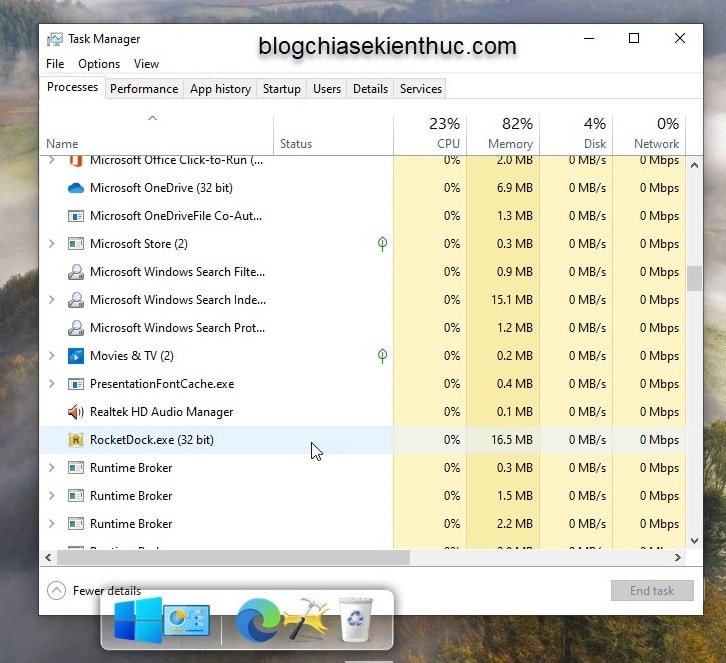Click the Microsoft OneDrive cloud icon
Viewport: 726px width, 663px height.
pos(76,188)
